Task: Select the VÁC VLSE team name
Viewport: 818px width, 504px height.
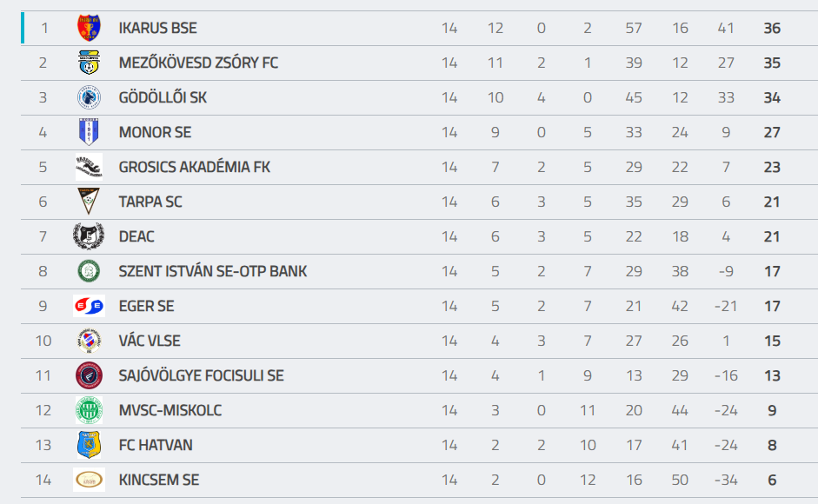Action: (150, 341)
